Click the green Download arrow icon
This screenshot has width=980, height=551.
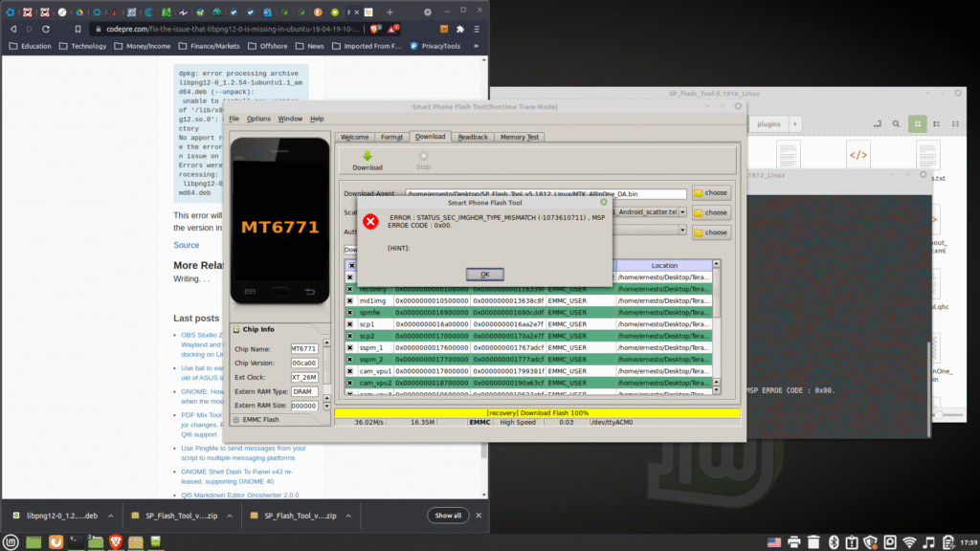(x=367, y=156)
